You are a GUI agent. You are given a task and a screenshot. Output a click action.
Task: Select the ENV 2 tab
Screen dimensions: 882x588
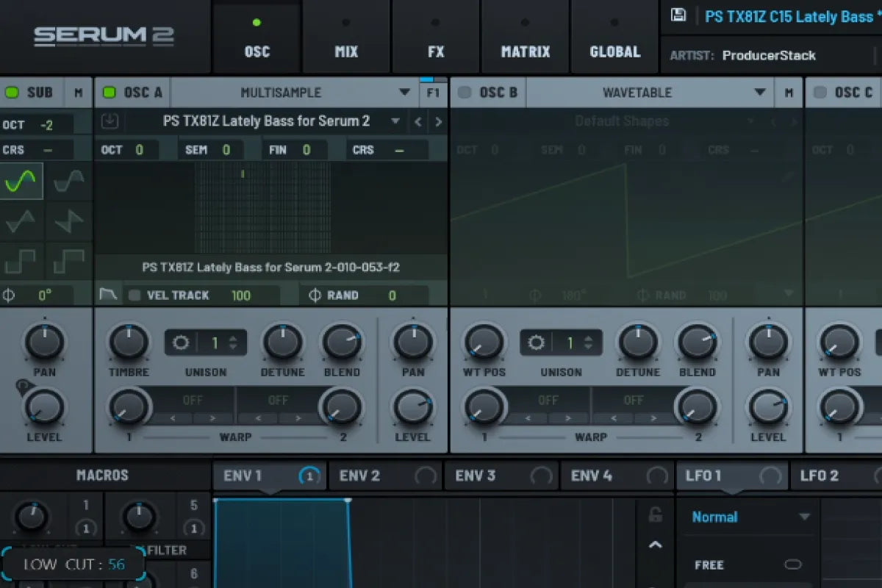coord(385,476)
